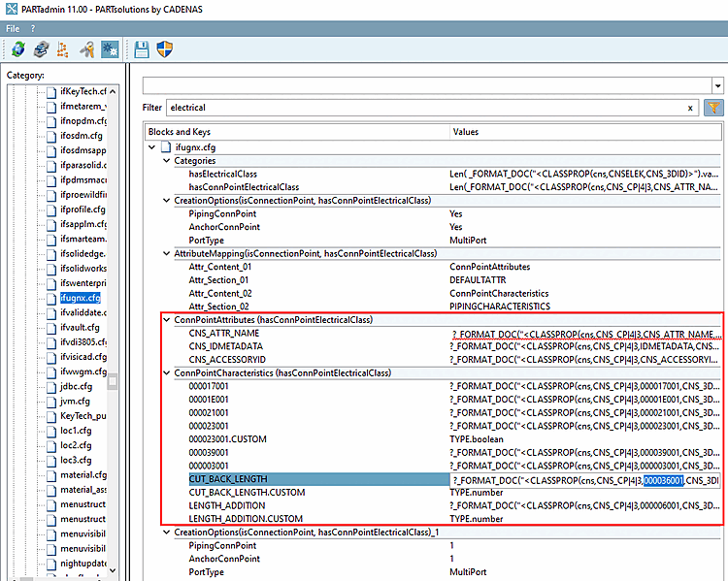Open the File menu
This screenshot has width=728, height=581.
pyautogui.click(x=13, y=28)
